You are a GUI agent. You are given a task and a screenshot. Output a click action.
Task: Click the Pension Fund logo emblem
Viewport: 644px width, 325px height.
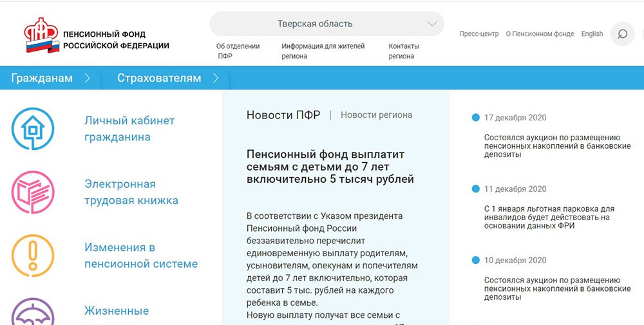pyautogui.click(x=42, y=35)
